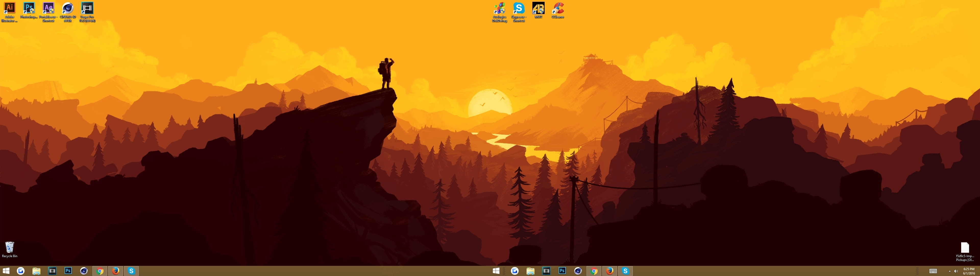This screenshot has width=980, height=276.
Task: Open the volume control in the tray
Action: tap(956, 271)
